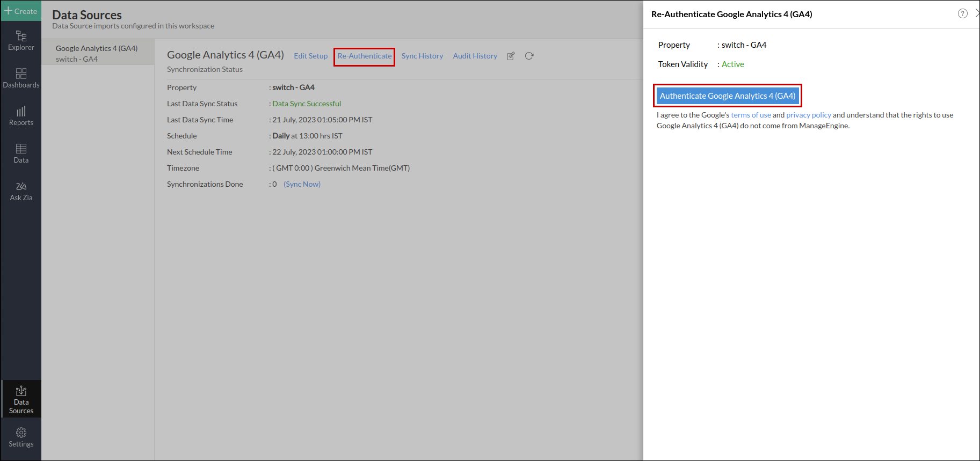Open the Audit History tab
This screenshot has width=980, height=461.
475,56
